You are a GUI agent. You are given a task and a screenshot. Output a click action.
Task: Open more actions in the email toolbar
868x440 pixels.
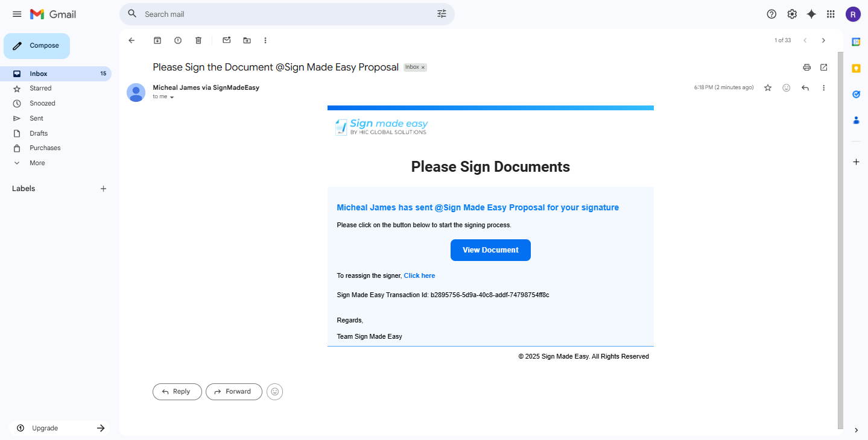[265, 40]
